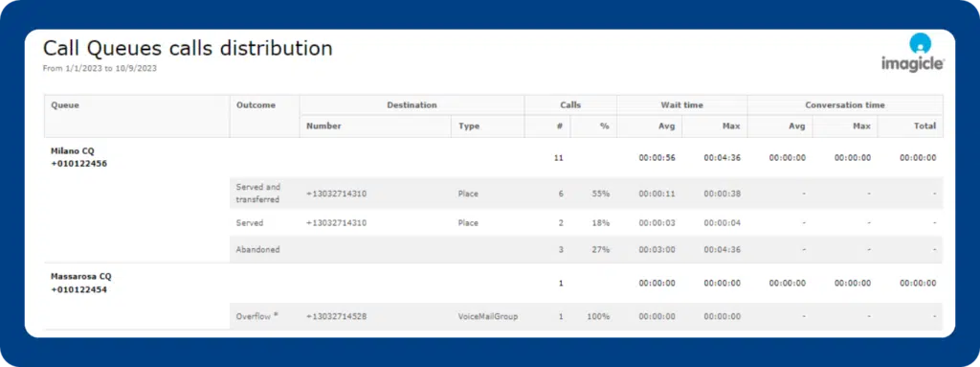980x367 pixels.
Task: Click the queue number +010122454
Action: tap(78, 289)
